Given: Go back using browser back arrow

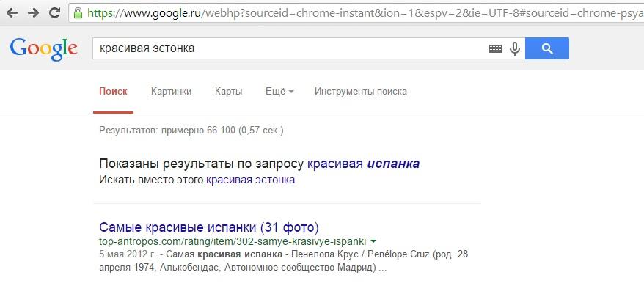Looking at the screenshot, I should [x=12, y=12].
